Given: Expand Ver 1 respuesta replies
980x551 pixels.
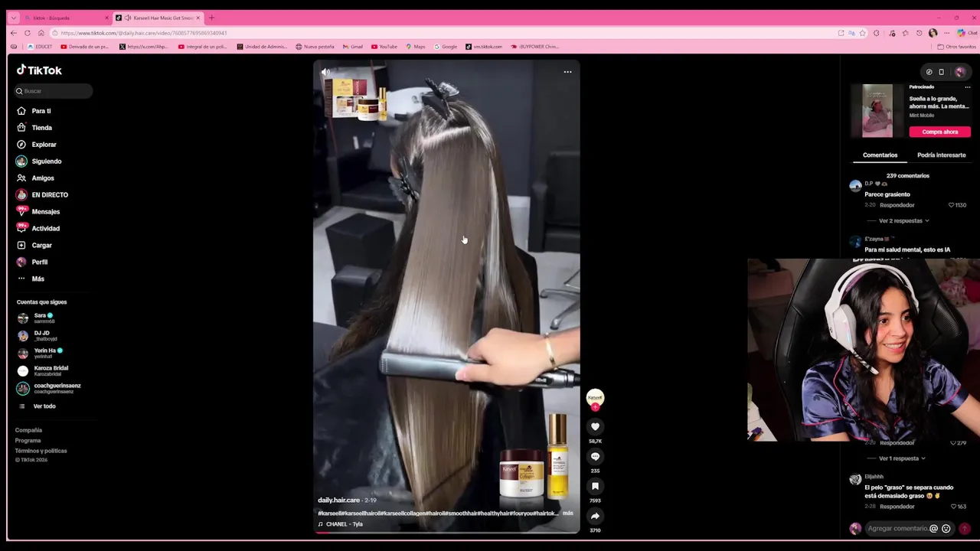Looking at the screenshot, I should (902, 458).
